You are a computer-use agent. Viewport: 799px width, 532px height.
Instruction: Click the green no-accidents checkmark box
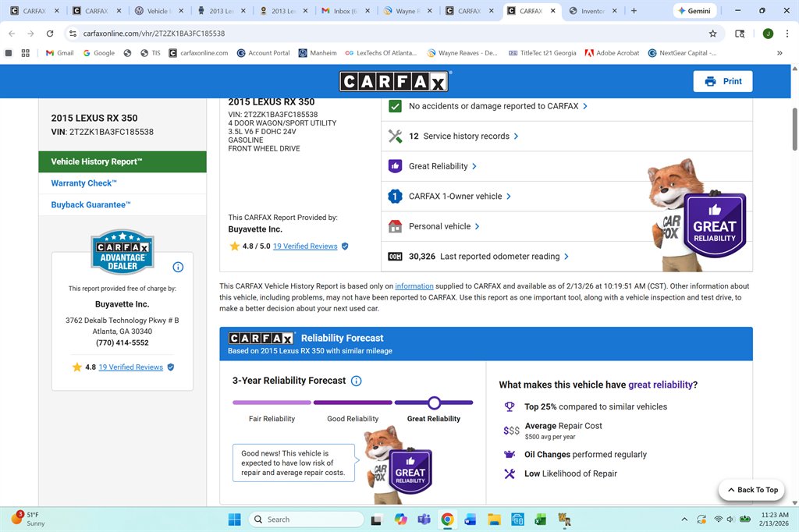click(395, 106)
